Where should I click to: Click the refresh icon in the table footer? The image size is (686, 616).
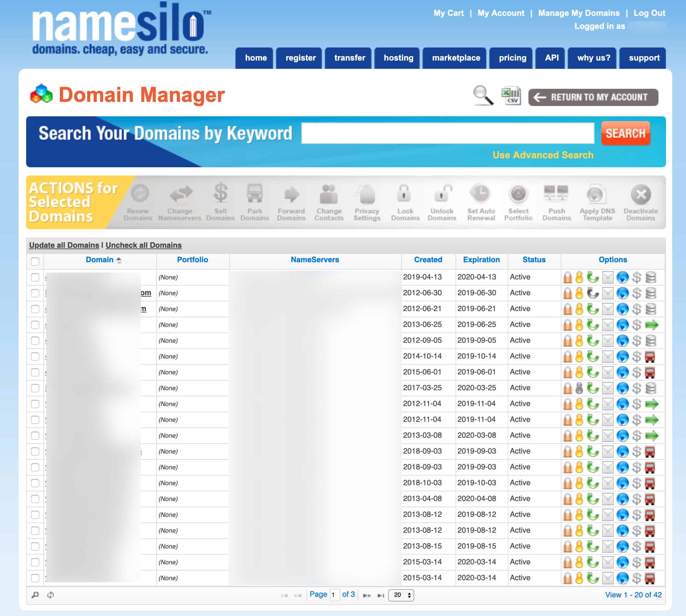(x=51, y=595)
